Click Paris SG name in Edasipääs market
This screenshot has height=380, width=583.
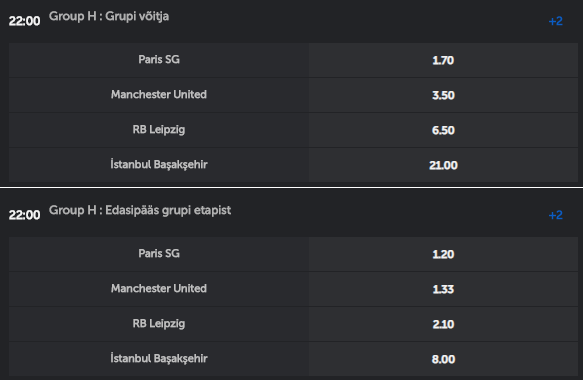tap(159, 254)
